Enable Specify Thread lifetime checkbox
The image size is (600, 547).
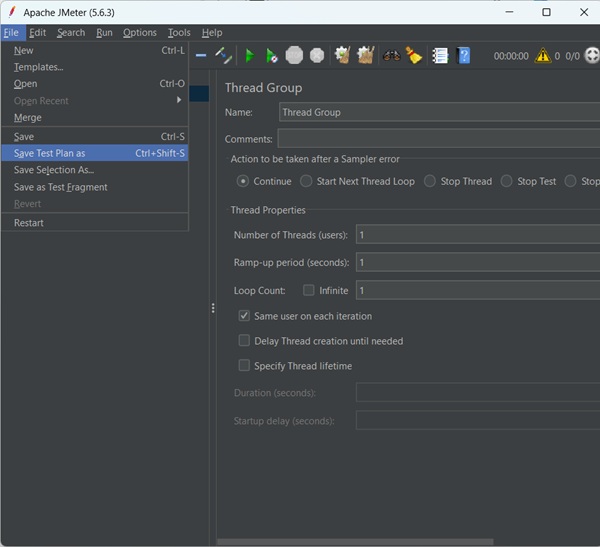245,366
